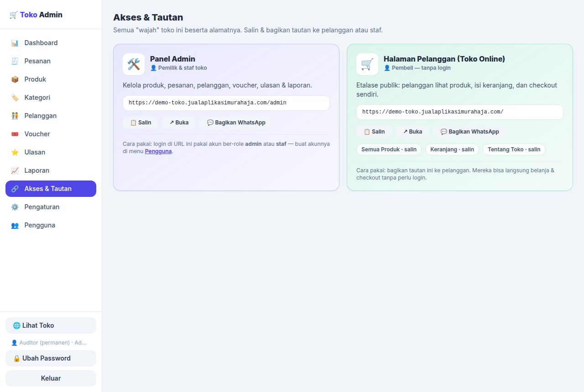Open the Pelanggan menu item
This screenshot has height=392, width=584.
(x=51, y=116)
